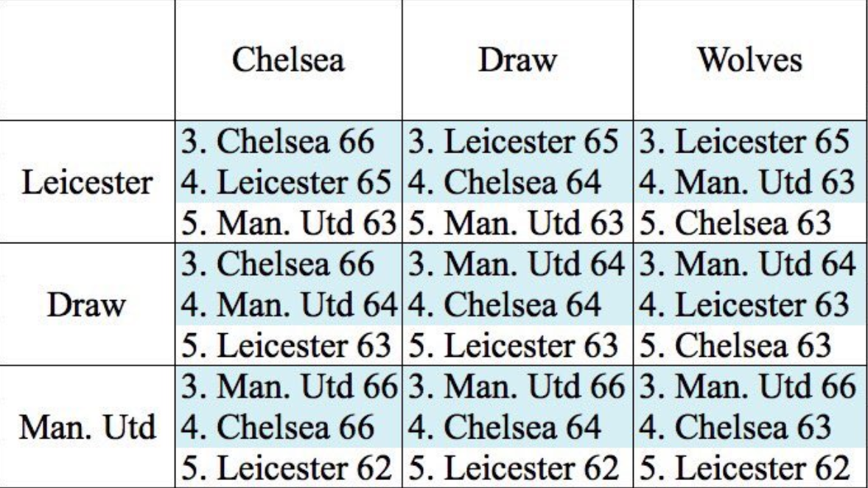Click '5. Man. Utd 63' under Chelsea column
Image resolution: width=868 pixels, height=488 pixels.
click(288, 223)
